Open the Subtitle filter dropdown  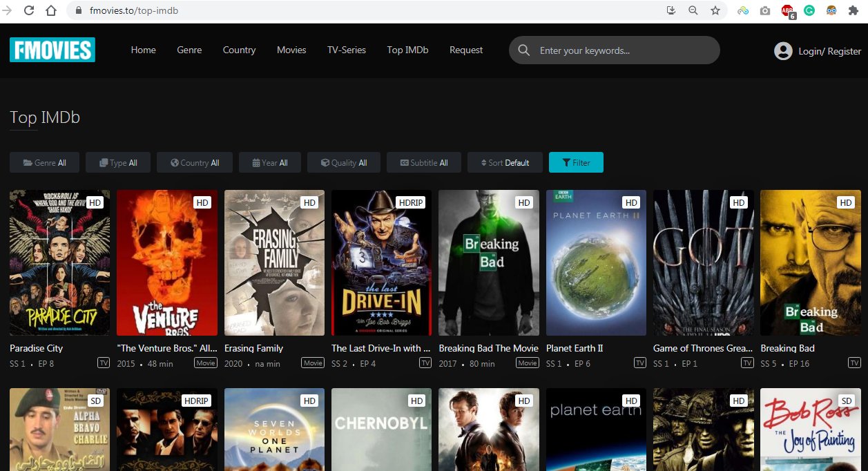(423, 162)
